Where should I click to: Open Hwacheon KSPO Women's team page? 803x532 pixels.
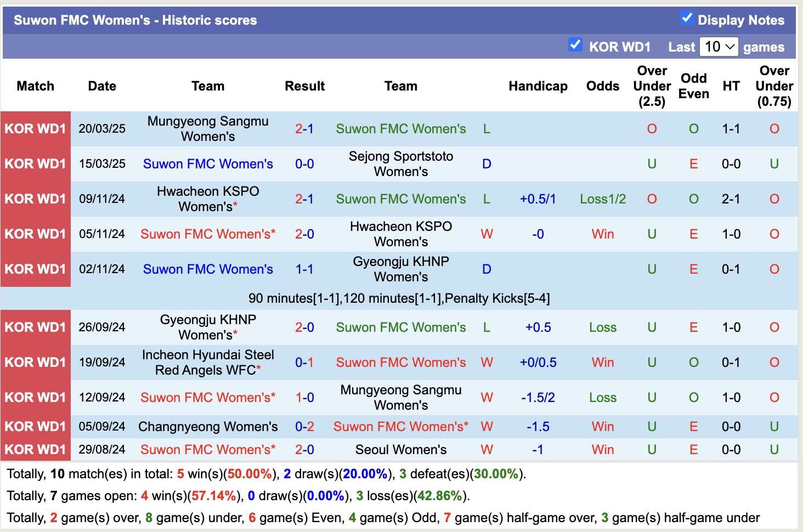(208, 199)
